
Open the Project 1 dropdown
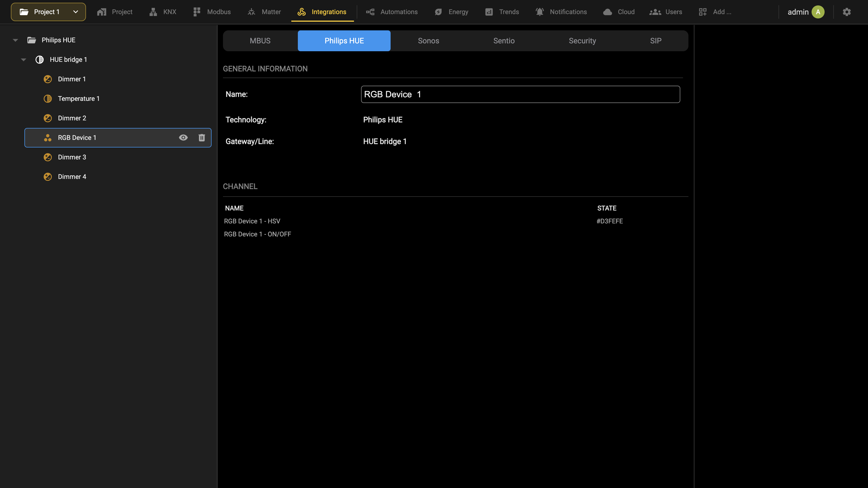[48, 12]
